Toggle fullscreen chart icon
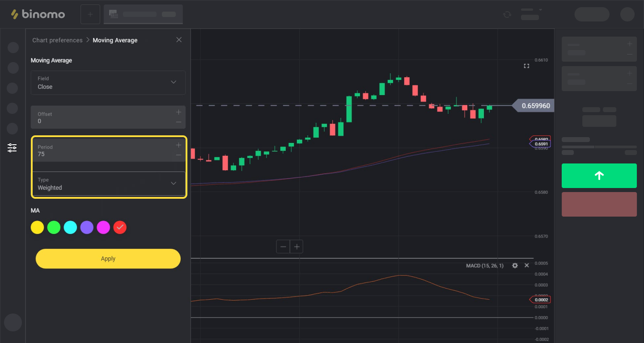Image resolution: width=644 pixels, height=343 pixels. click(526, 66)
